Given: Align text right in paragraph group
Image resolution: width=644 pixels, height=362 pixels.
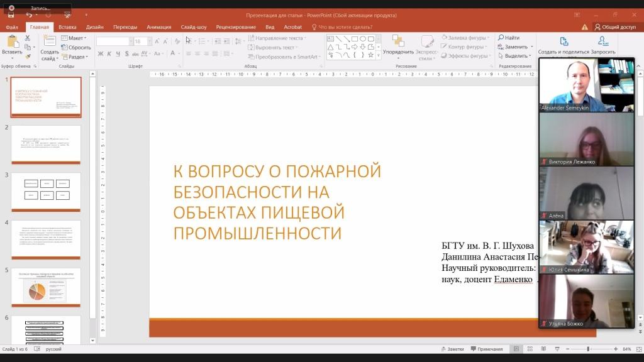Looking at the screenshot, I should pyautogui.click(x=206, y=54).
